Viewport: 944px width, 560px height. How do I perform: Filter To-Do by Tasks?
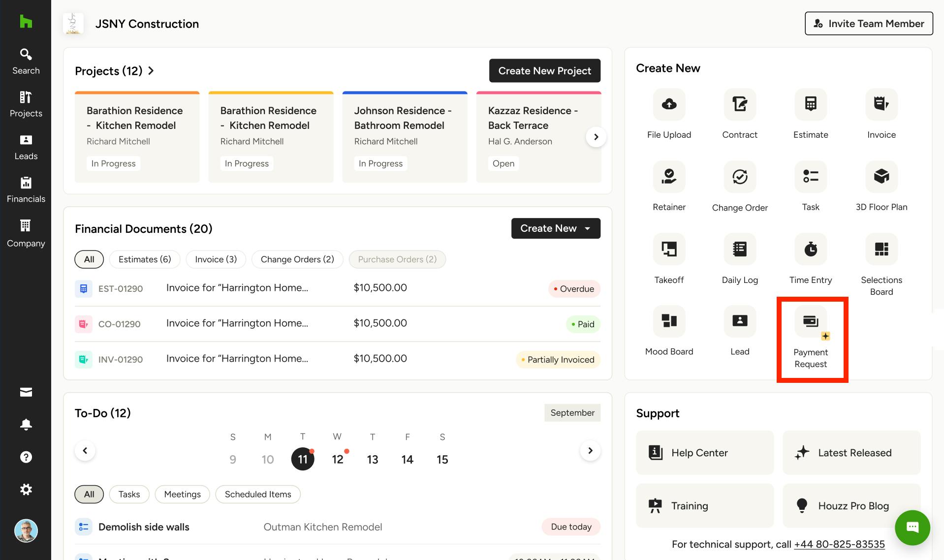[129, 494]
